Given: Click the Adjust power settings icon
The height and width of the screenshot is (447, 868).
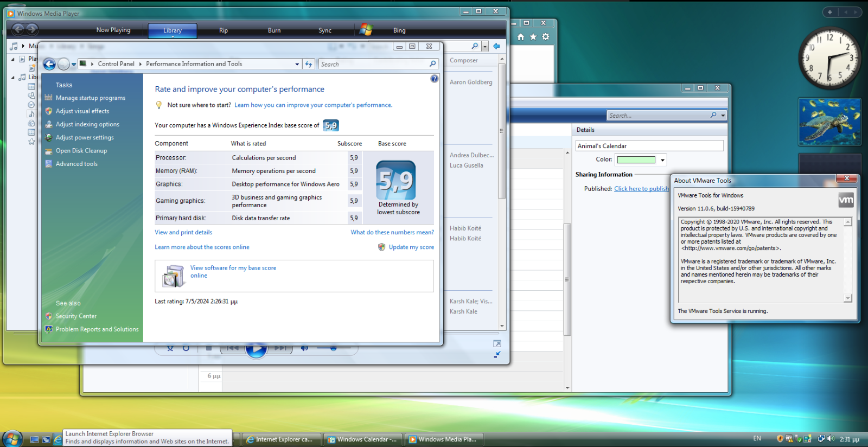Looking at the screenshot, I should click(49, 137).
